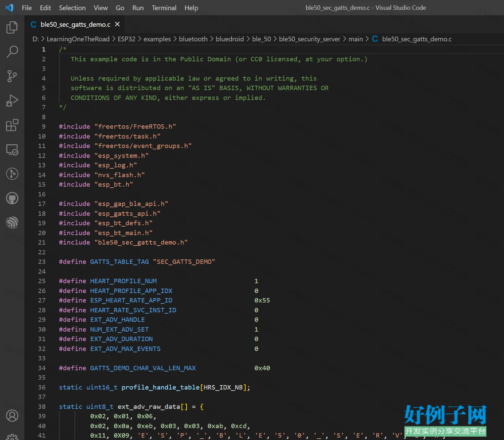
Task: Open the ble_50 breadcrumb folder
Action: point(261,39)
